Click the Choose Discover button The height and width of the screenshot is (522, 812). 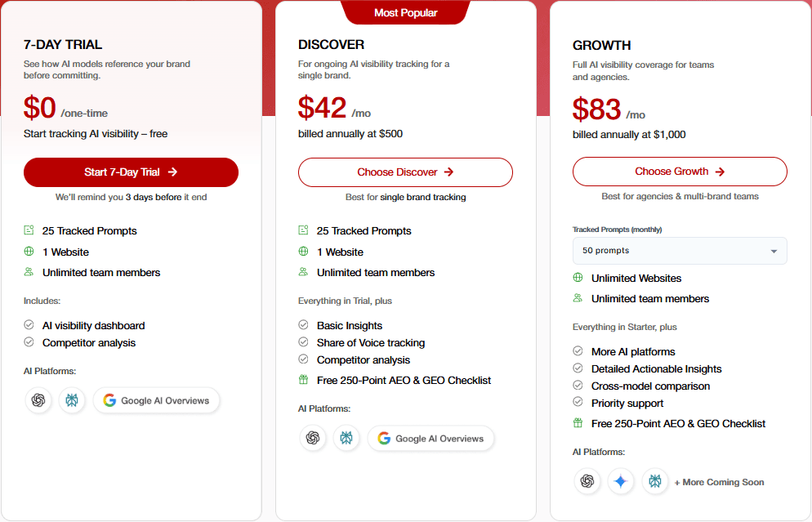coord(405,172)
